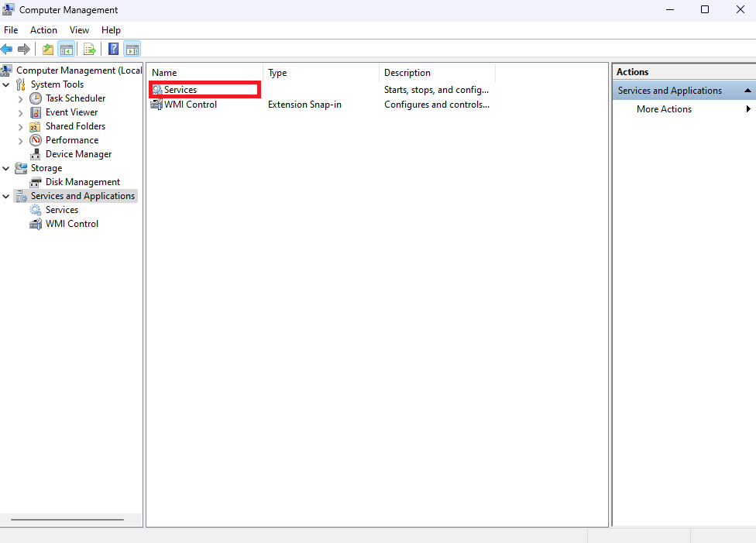756x543 pixels.
Task: Open the File menu
Action: coord(11,30)
